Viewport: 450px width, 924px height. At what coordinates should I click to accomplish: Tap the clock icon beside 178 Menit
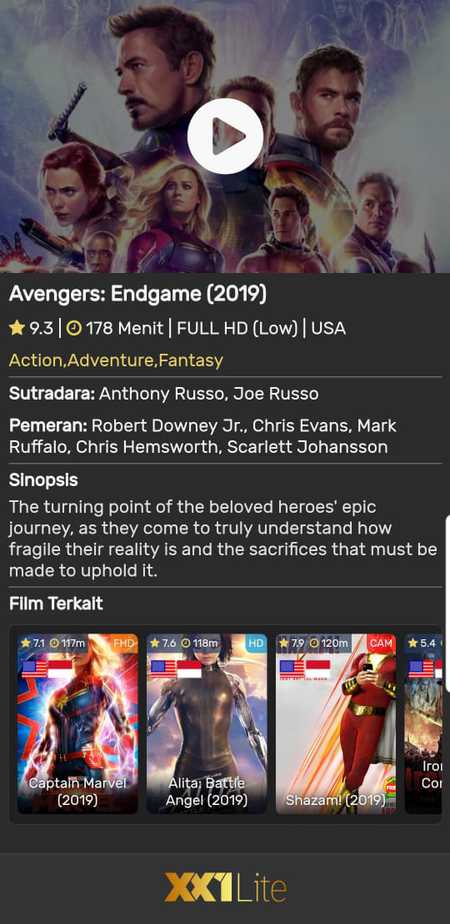(x=74, y=329)
